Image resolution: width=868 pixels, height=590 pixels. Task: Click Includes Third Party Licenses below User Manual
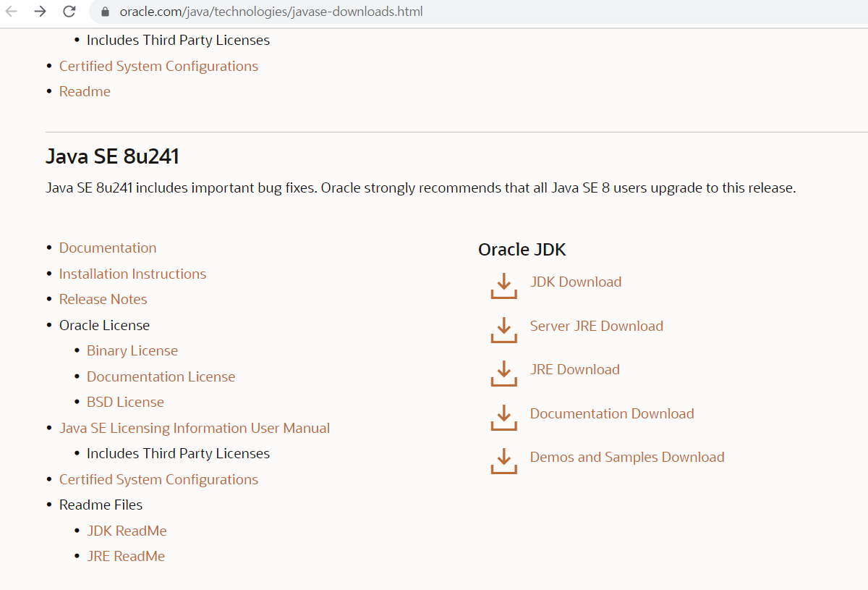[178, 454]
